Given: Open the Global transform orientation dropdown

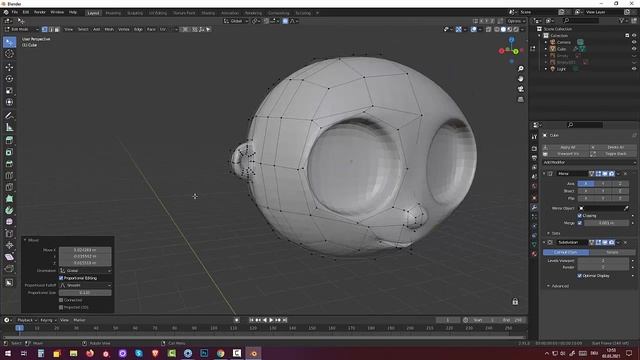Looking at the screenshot, I should click(236, 21).
